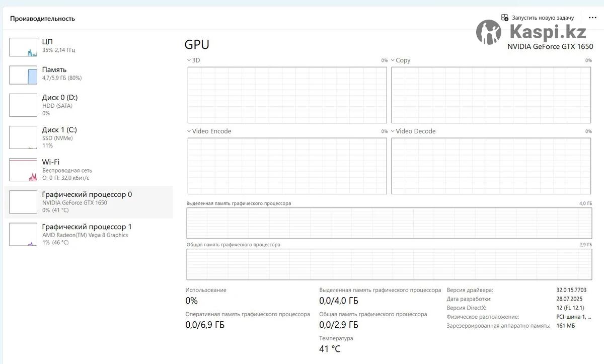Select the Wi-Fi network graph item
Viewport: 604px width, 364px height.
click(23, 170)
